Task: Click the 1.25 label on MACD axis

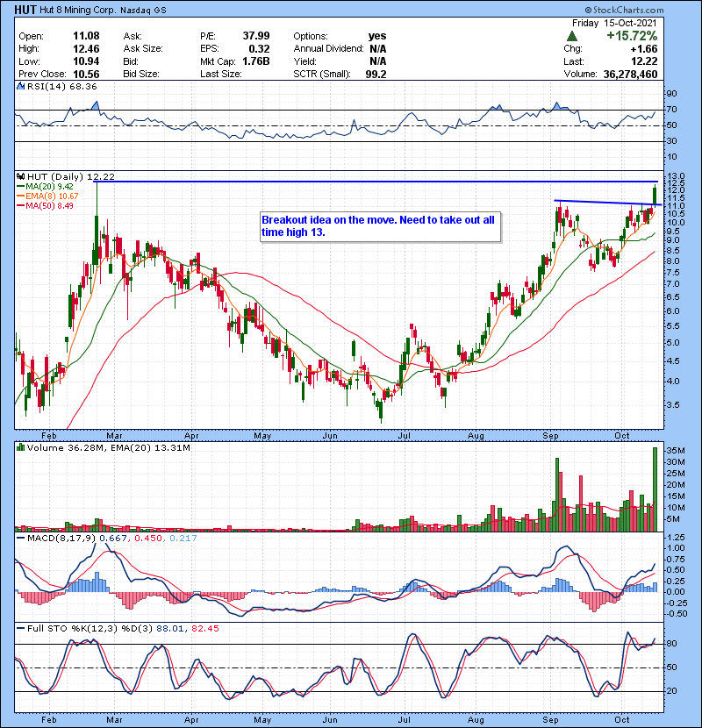Action: [x=676, y=537]
